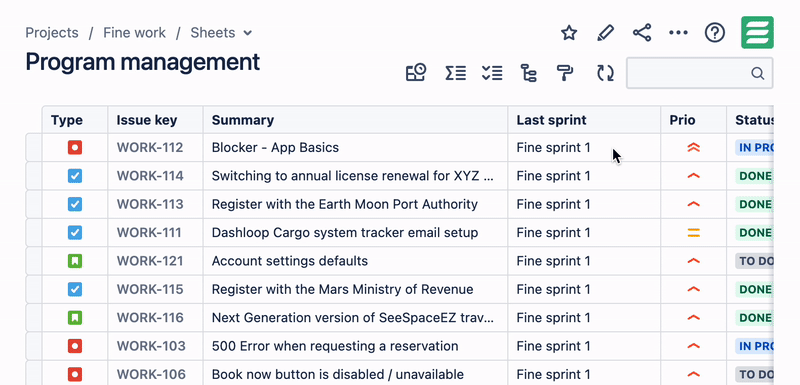Image resolution: width=800 pixels, height=385 pixels.
Task: Open issue WORK-121 link
Action: click(x=149, y=261)
